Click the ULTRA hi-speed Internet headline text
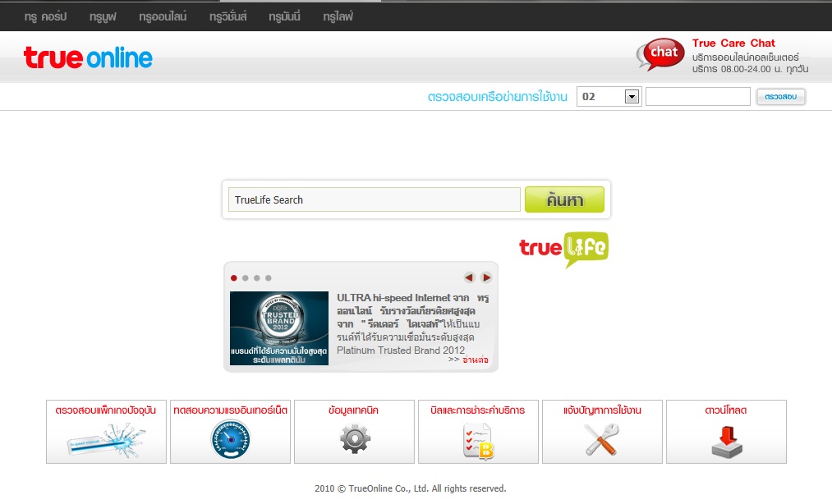 click(x=413, y=311)
